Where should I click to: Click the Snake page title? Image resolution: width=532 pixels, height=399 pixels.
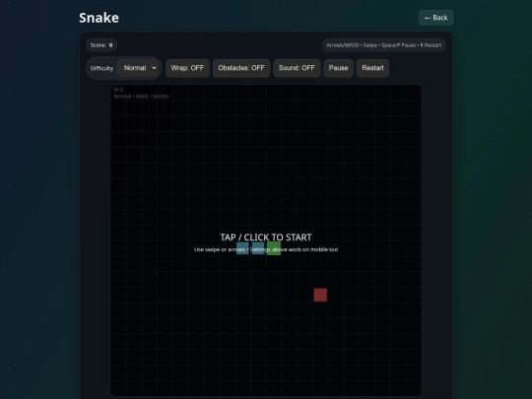pos(99,18)
